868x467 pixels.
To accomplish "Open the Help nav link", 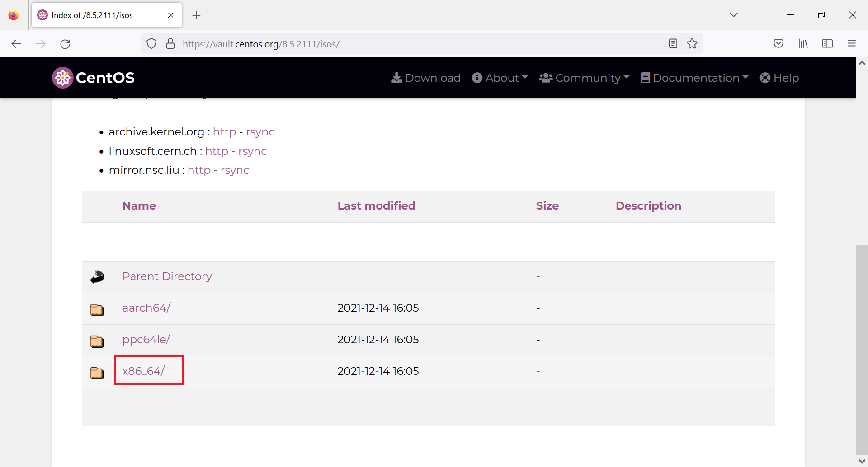I will click(779, 78).
